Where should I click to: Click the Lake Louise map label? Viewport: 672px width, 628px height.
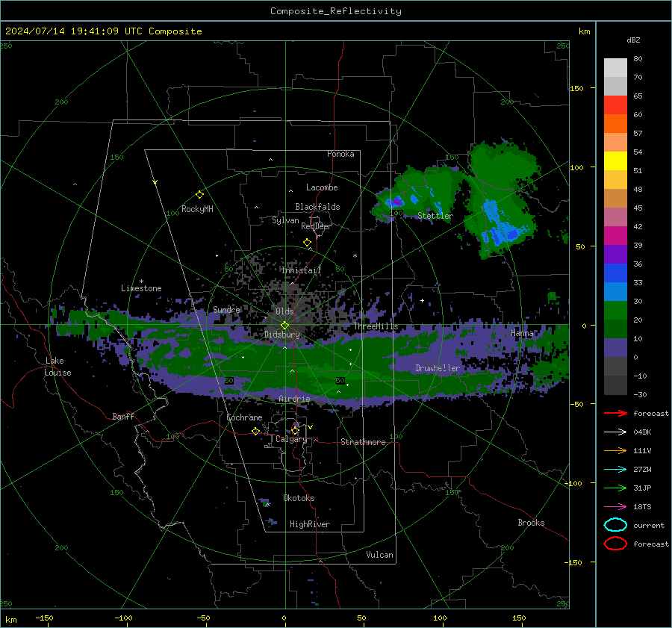(x=58, y=367)
